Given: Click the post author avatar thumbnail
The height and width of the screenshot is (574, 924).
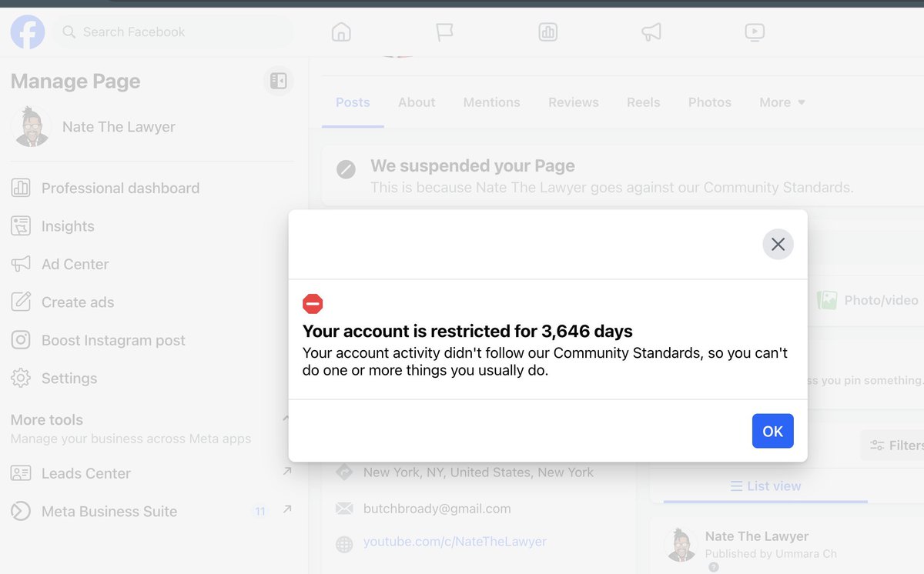Looking at the screenshot, I should [681, 546].
